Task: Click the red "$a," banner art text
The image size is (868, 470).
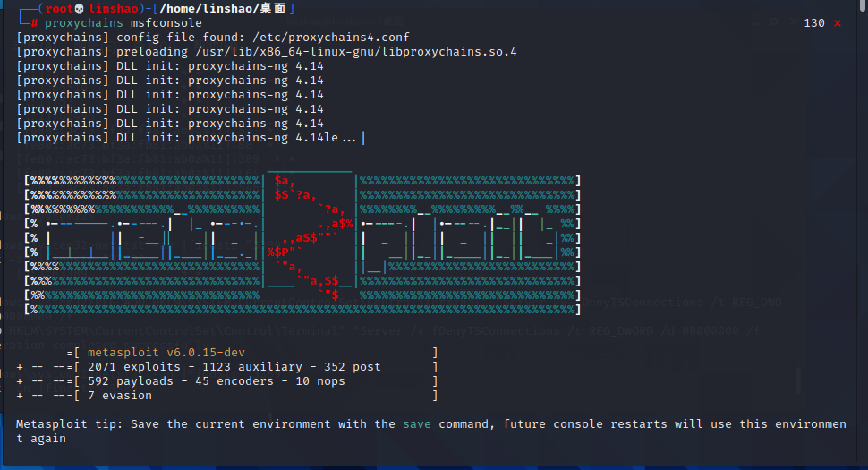Action: pos(285,181)
